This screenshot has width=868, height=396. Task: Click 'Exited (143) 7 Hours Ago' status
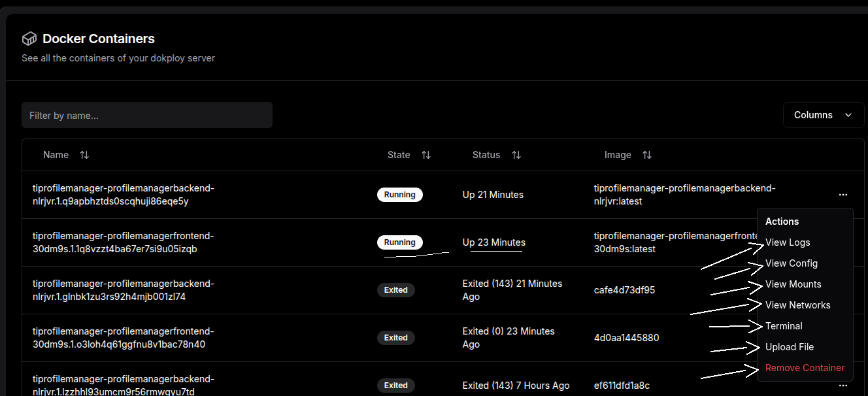click(x=516, y=386)
